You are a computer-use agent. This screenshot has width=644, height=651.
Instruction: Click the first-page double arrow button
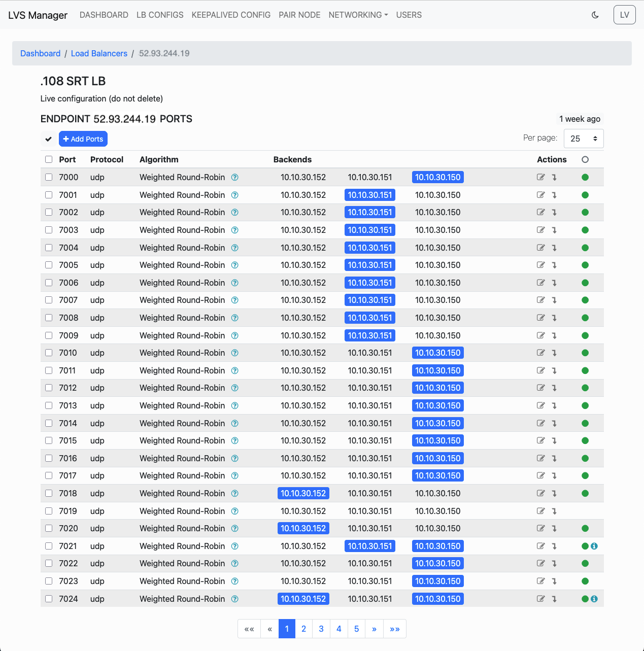tap(249, 629)
